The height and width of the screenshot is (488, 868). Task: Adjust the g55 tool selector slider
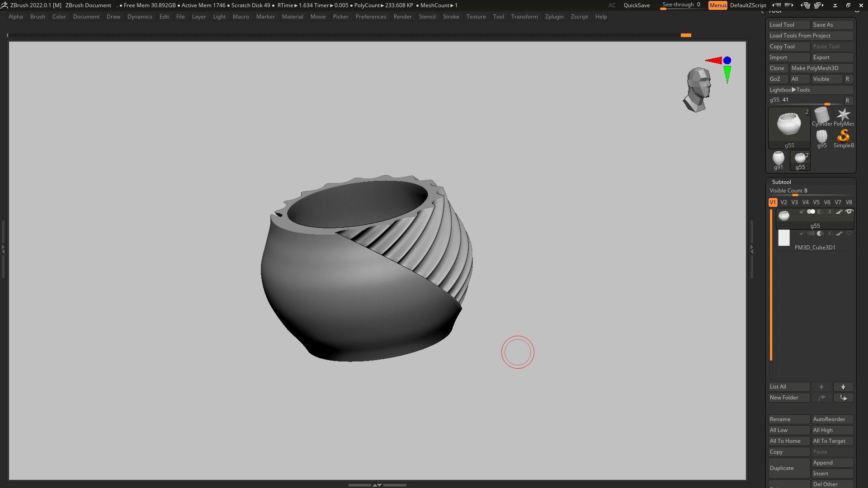click(806, 100)
